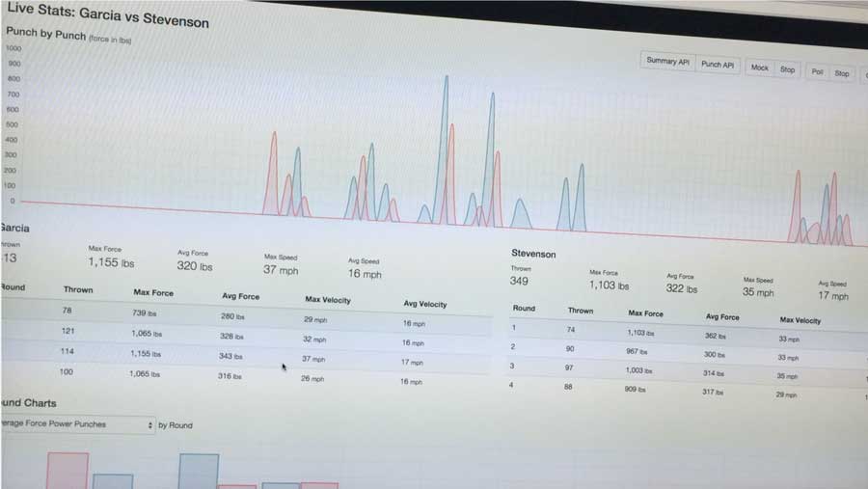The height and width of the screenshot is (489, 868).
Task: Click Stevenson's Thrown total '349'
Action: pos(519,281)
